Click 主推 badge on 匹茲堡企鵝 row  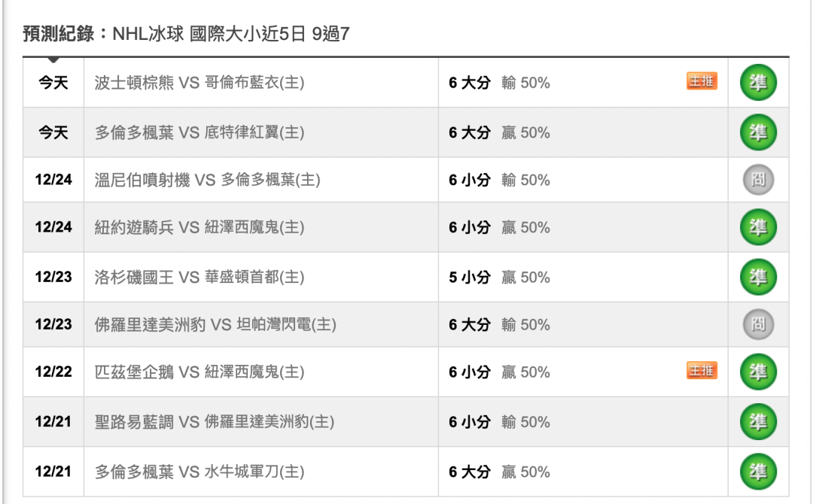(702, 370)
